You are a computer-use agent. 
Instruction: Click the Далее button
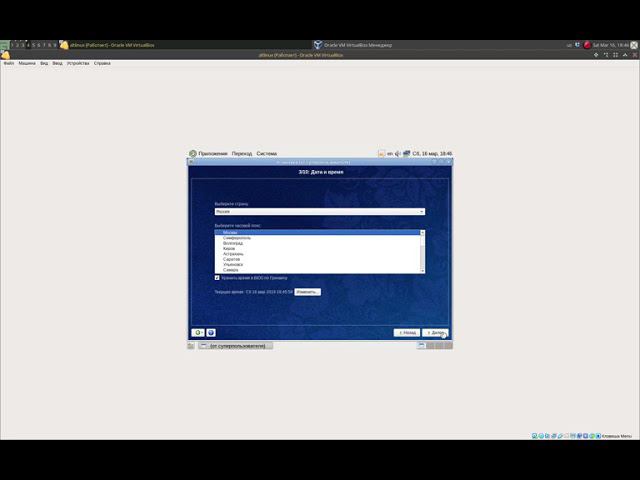tap(435, 333)
